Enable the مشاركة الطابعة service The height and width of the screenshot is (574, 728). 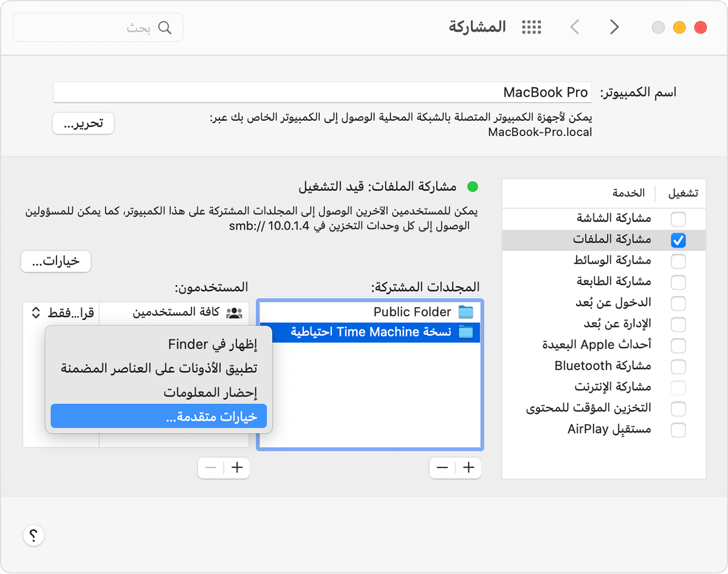(x=678, y=282)
